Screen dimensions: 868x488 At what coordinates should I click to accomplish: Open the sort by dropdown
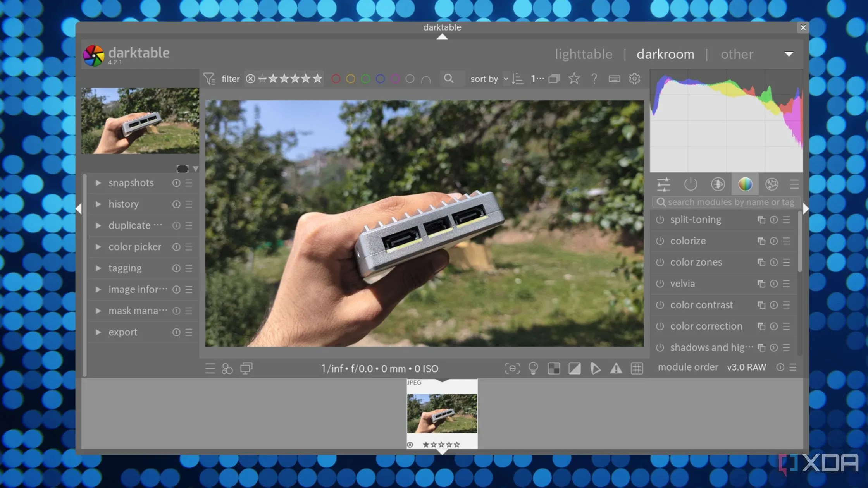click(505, 79)
